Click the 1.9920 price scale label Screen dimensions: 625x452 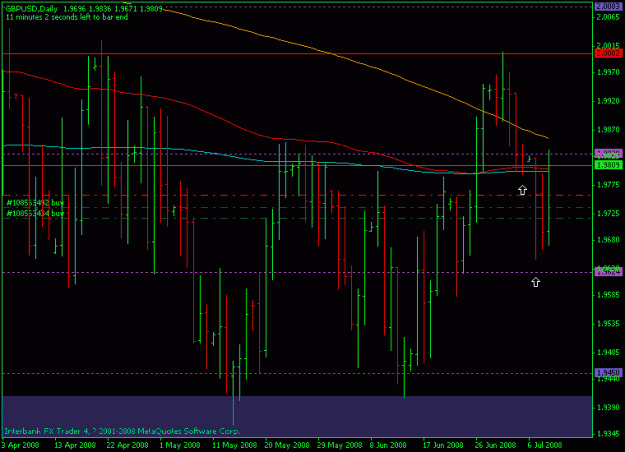608,101
